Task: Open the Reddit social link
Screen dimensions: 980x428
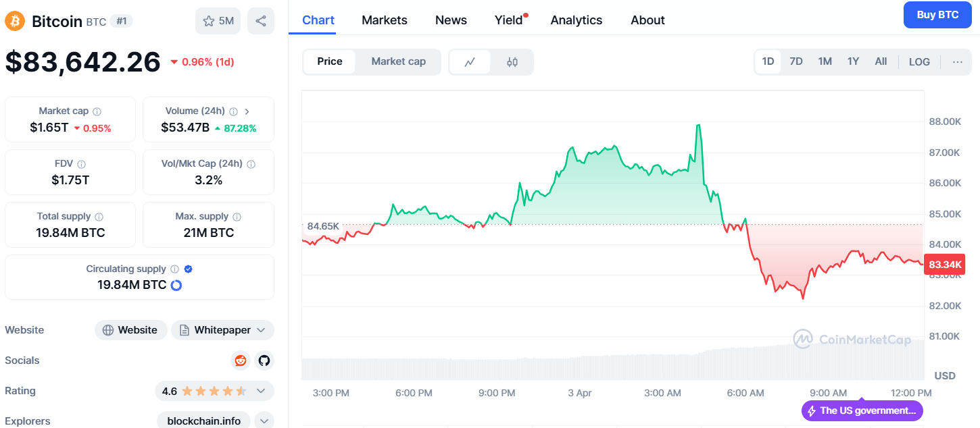Action: pos(241,360)
